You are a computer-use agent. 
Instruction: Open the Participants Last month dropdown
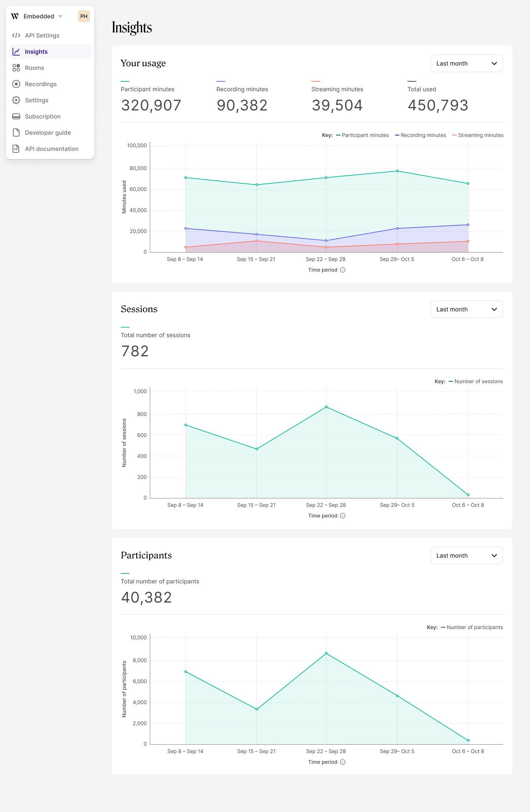click(x=467, y=555)
